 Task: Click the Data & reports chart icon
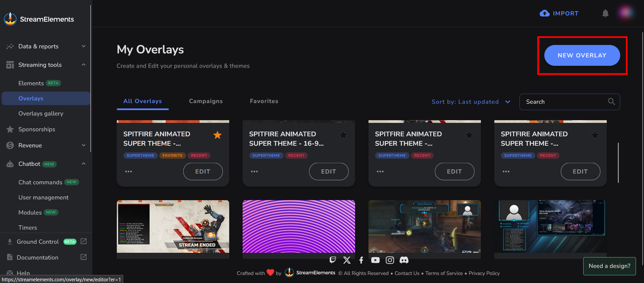tap(10, 46)
